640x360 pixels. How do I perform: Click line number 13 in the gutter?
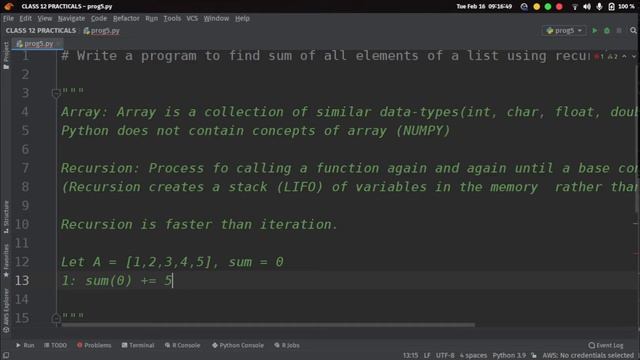pyautogui.click(x=22, y=281)
